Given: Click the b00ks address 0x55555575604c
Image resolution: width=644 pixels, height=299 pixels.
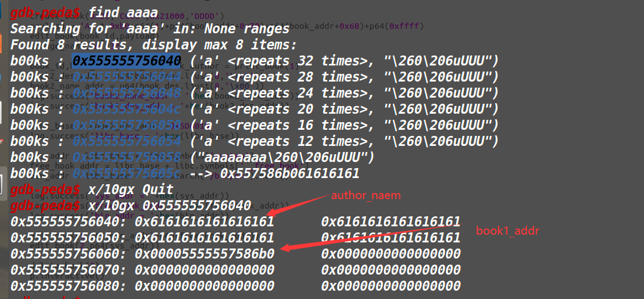Looking at the screenshot, I should [126, 109].
